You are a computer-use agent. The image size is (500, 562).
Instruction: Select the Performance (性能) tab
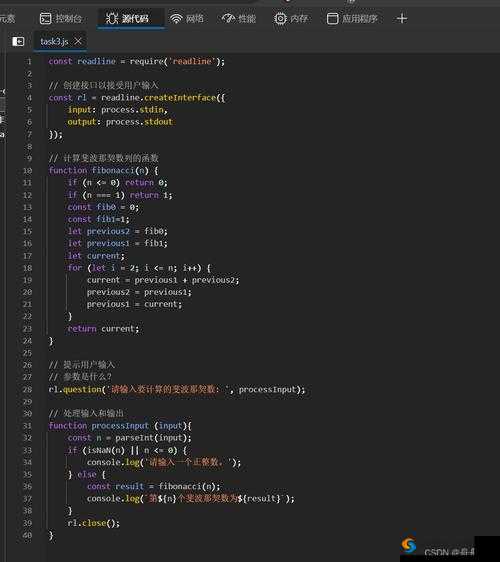coord(239,18)
